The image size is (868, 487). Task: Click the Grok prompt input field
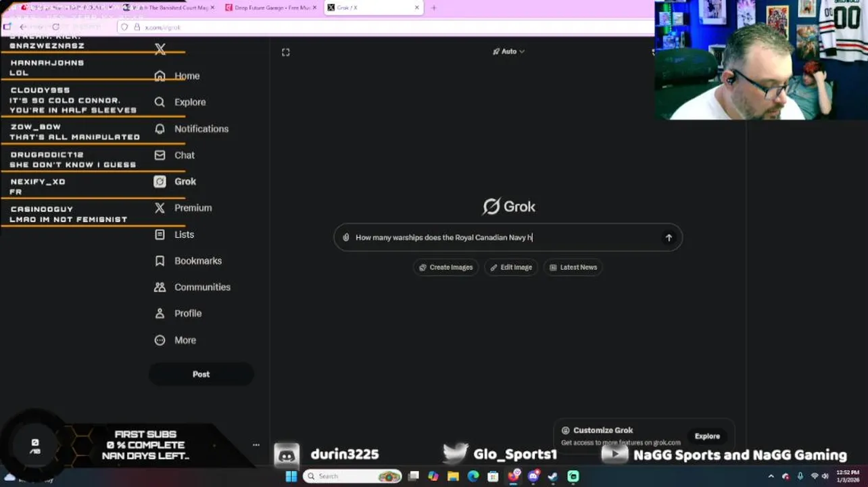click(x=507, y=237)
